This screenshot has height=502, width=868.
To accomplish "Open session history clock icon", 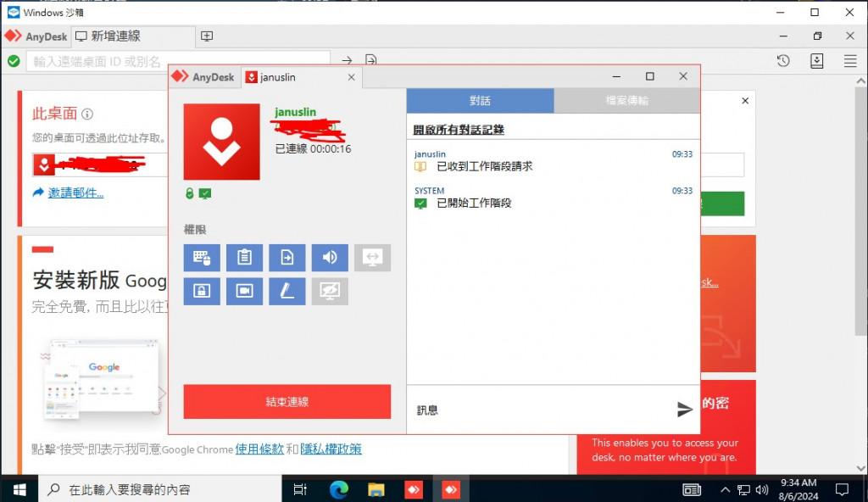I will (782, 60).
